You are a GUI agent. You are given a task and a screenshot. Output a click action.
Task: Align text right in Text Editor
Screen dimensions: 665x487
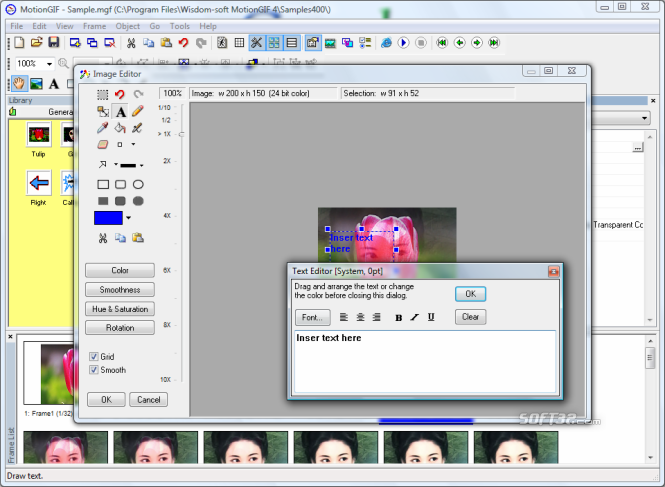[x=376, y=317]
